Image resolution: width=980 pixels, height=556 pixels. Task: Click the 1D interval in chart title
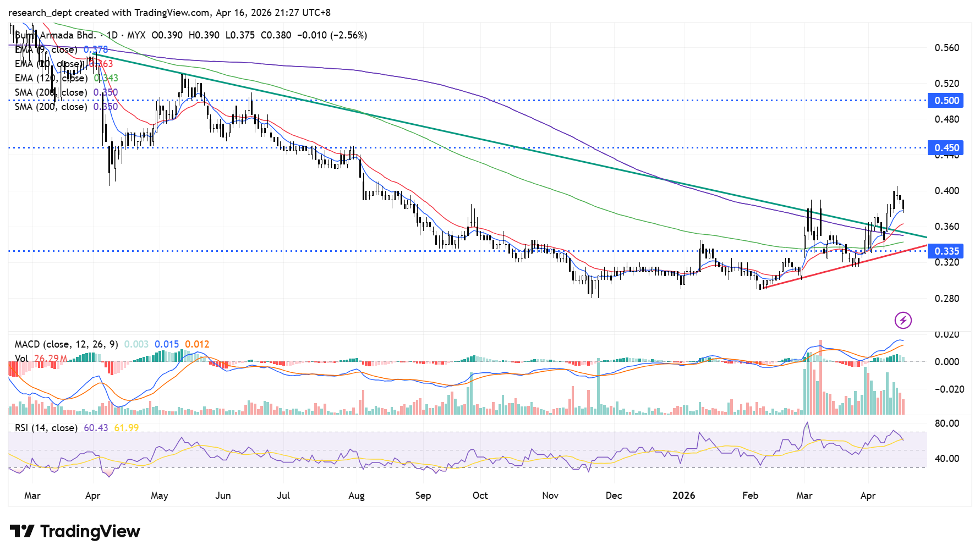112,35
